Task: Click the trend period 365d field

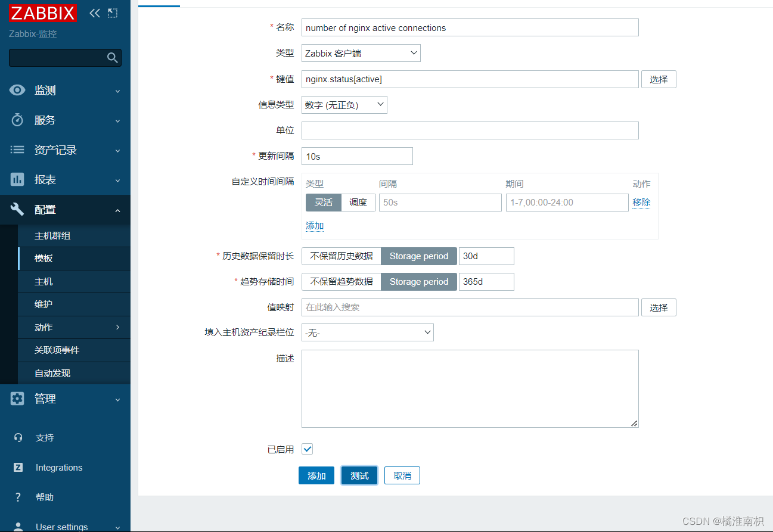Action: 486,282
